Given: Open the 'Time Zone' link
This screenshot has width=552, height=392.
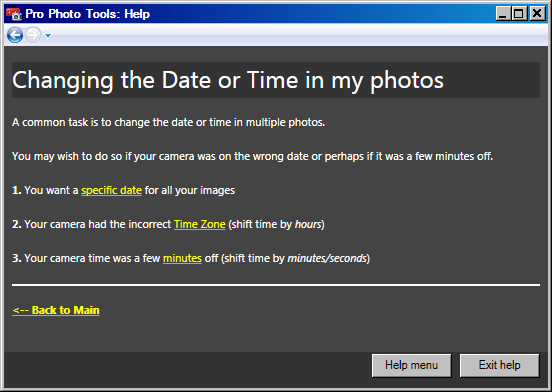Looking at the screenshot, I should point(200,224).
